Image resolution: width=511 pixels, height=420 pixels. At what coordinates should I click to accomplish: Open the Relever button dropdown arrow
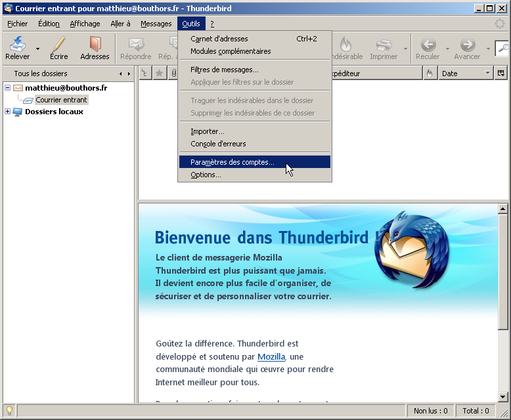37,49
